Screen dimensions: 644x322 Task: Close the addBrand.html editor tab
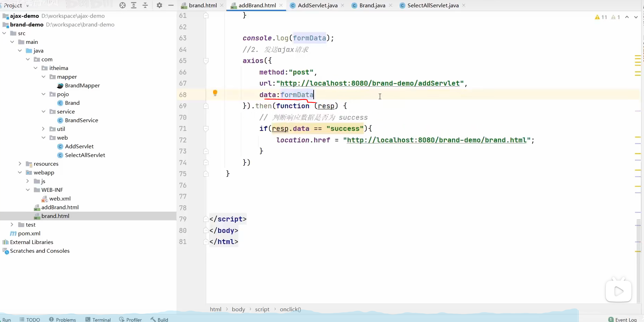(x=281, y=5)
